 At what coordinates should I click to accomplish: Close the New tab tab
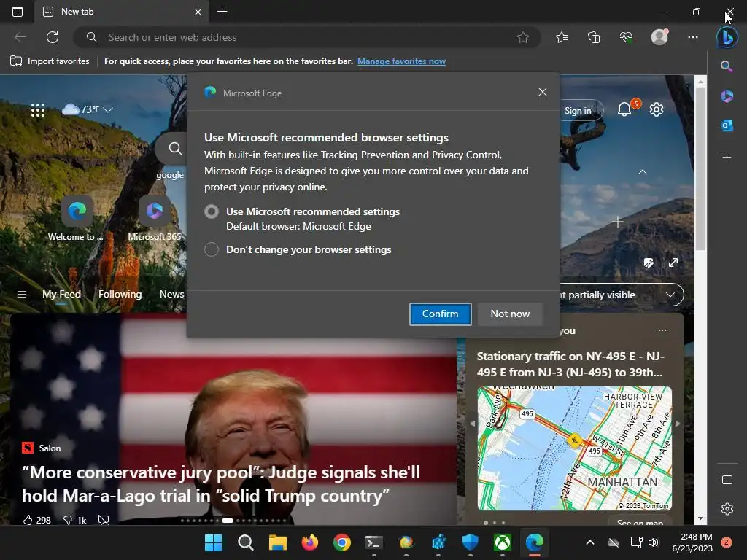198,12
